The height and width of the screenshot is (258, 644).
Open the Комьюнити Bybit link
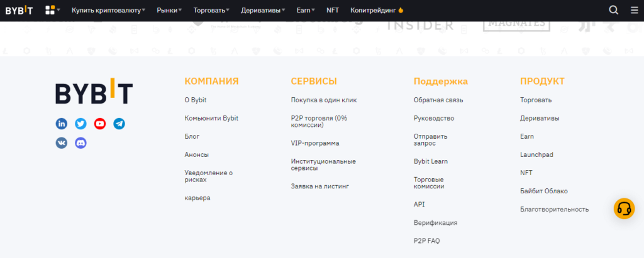pos(211,118)
